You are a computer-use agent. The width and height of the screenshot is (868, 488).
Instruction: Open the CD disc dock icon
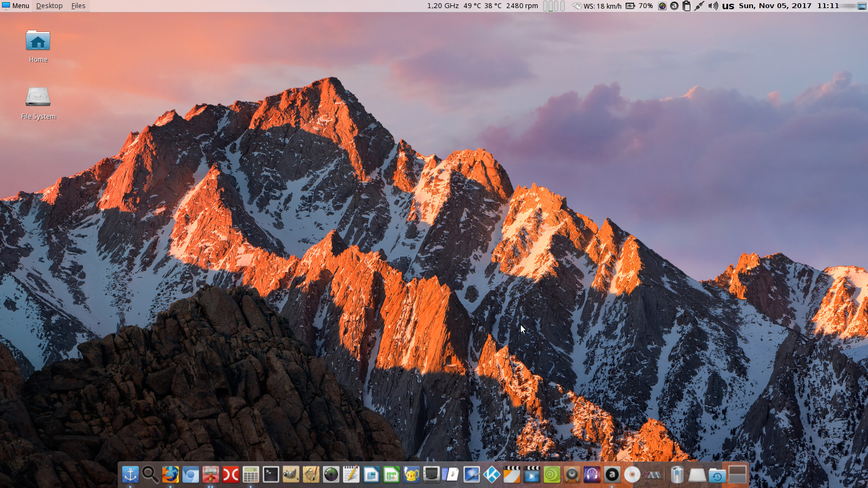(x=632, y=475)
